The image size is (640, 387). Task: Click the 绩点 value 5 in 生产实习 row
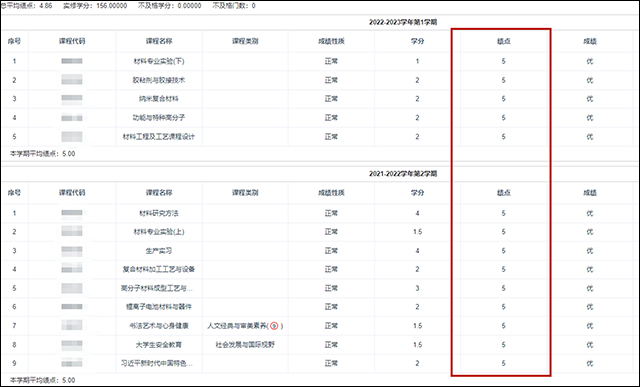(503, 251)
